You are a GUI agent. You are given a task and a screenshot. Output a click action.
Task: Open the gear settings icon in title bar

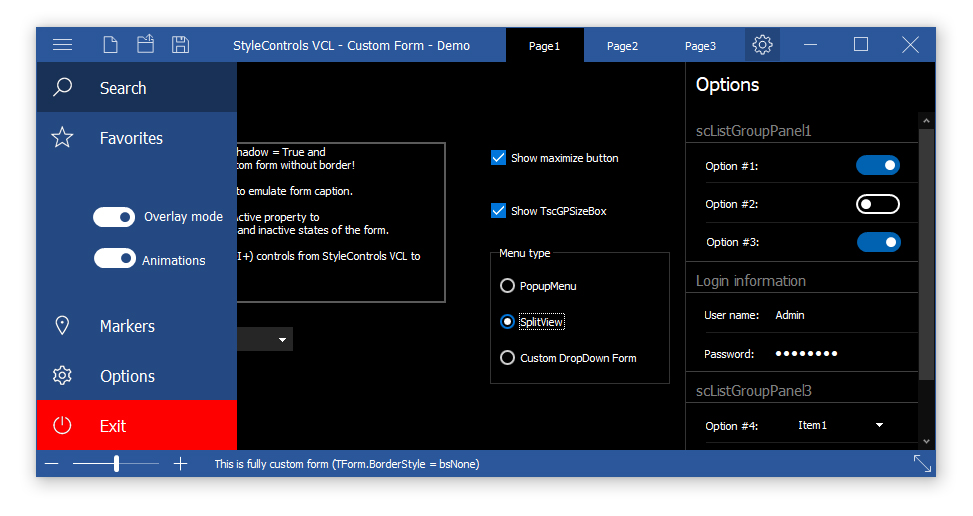[x=762, y=45]
